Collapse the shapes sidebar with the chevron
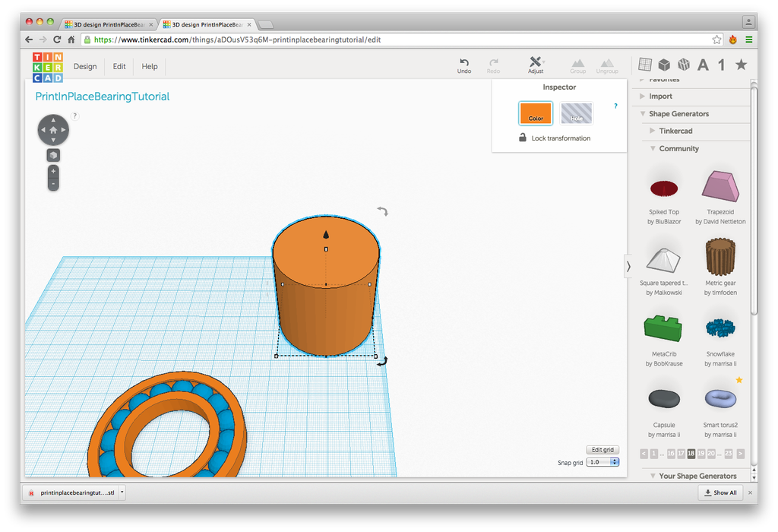778x532 pixels. 628,267
